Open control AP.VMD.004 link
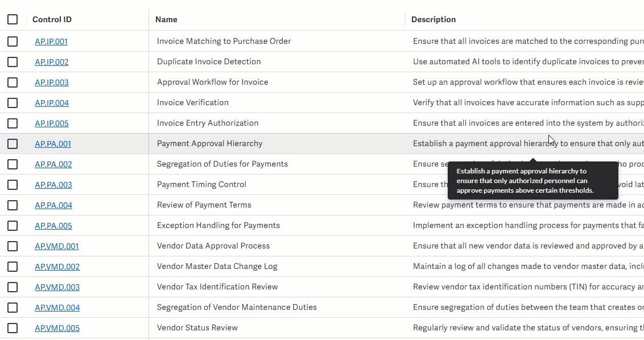 [57, 308]
